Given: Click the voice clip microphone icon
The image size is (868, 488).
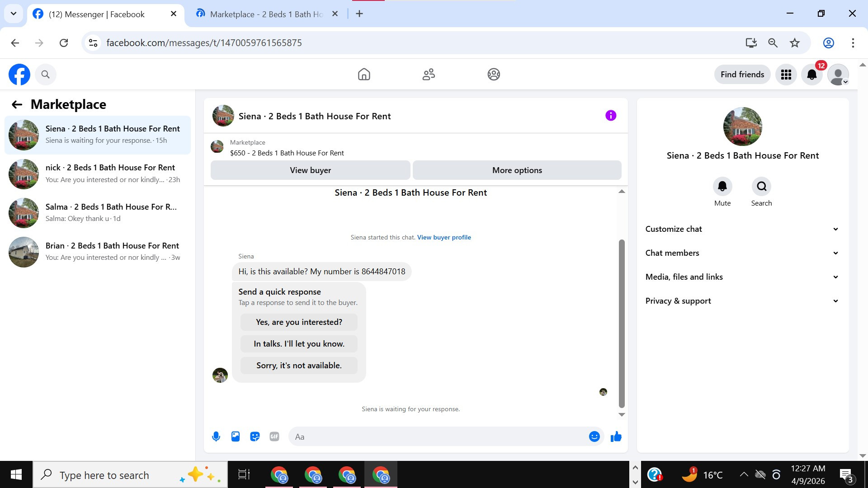Looking at the screenshot, I should pyautogui.click(x=216, y=436).
